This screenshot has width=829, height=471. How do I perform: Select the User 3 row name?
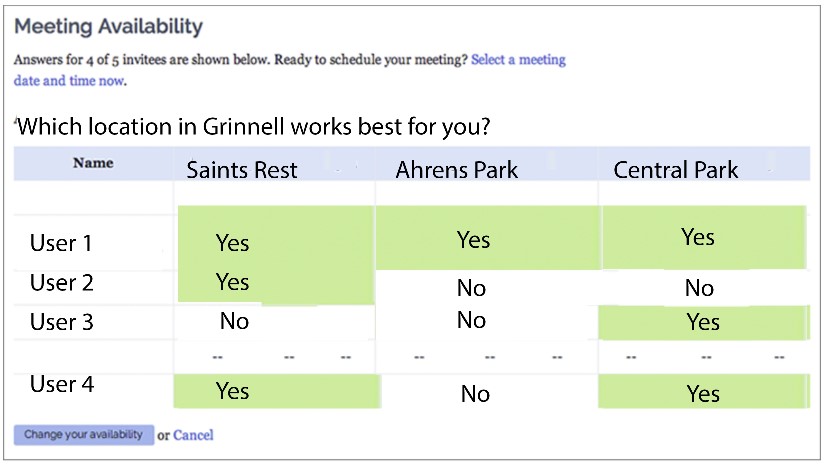(61, 322)
